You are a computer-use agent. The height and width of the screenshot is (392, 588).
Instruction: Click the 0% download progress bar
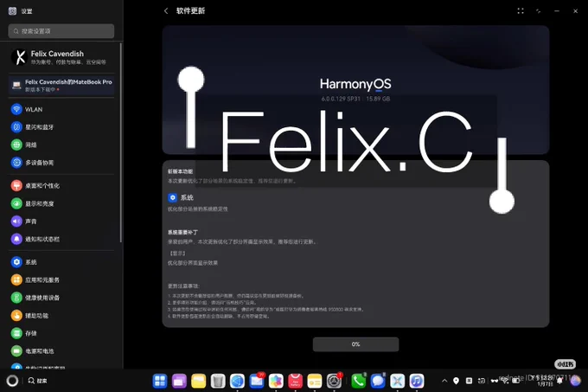point(355,344)
